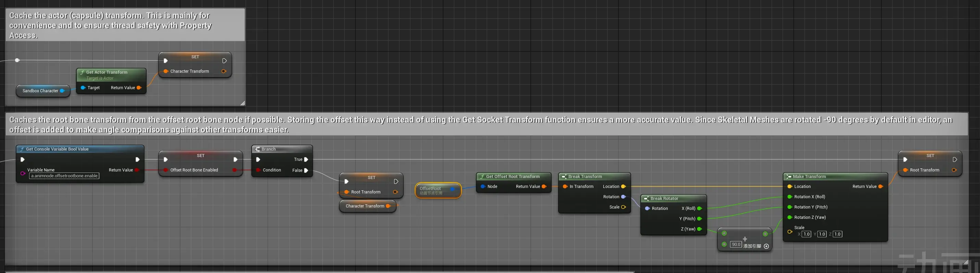The width and height of the screenshot is (980, 273).
Task: Select the reroute node on the exec wire
Action: tap(17, 60)
